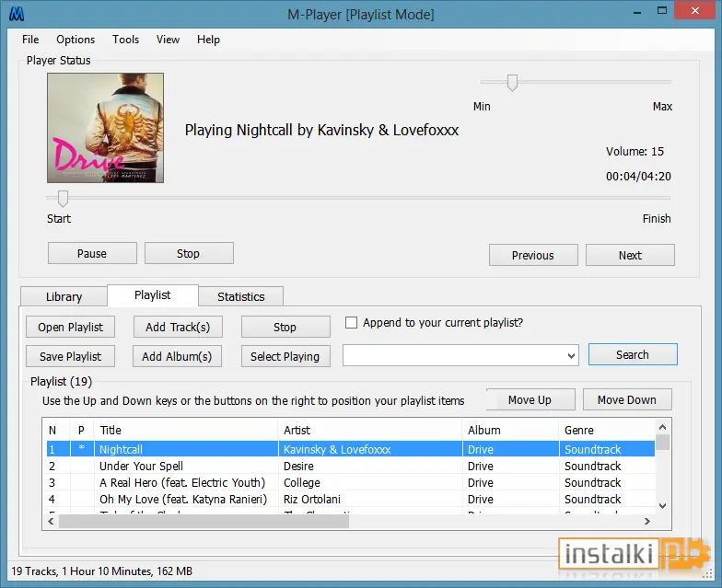
Task: Pause the current track
Action: (92, 254)
